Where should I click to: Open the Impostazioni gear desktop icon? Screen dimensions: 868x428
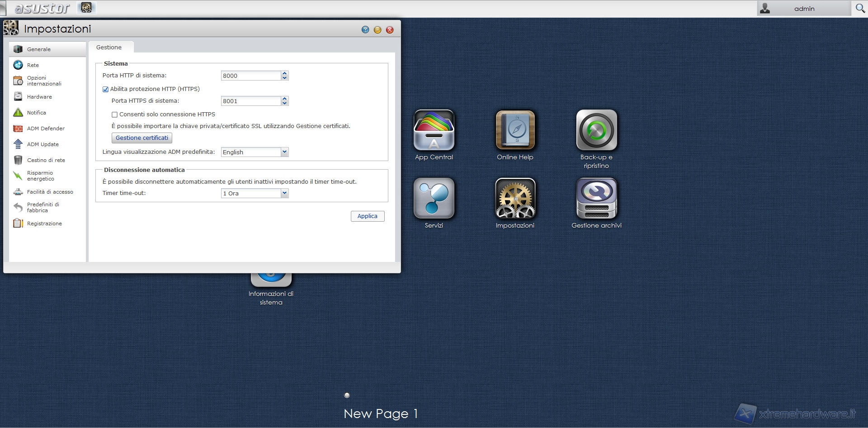[515, 199]
